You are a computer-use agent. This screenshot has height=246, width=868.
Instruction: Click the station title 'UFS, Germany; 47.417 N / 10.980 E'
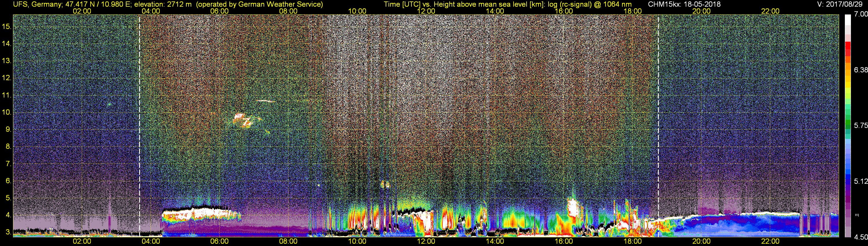click(72, 4)
